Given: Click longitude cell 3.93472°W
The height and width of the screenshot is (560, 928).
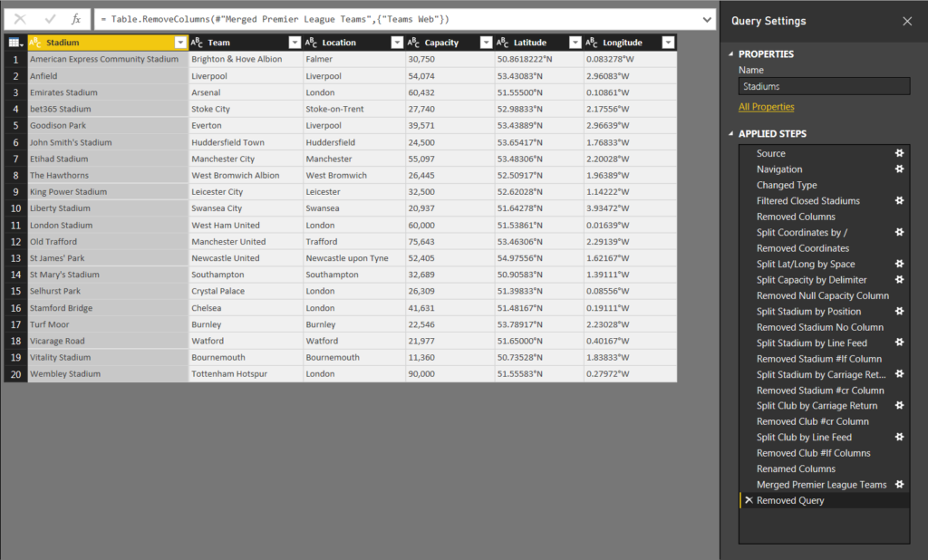Looking at the screenshot, I should (x=631, y=208).
